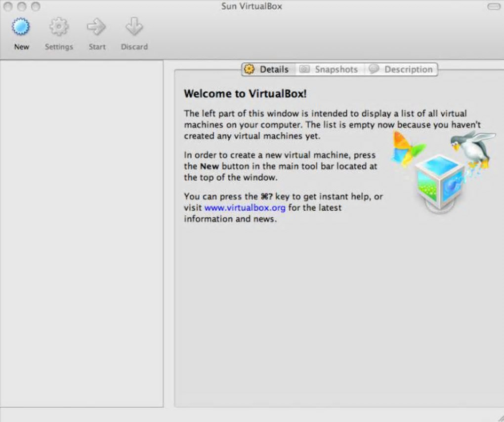
Task: Visit the www.virtualbox.org link
Action: pos(245,208)
